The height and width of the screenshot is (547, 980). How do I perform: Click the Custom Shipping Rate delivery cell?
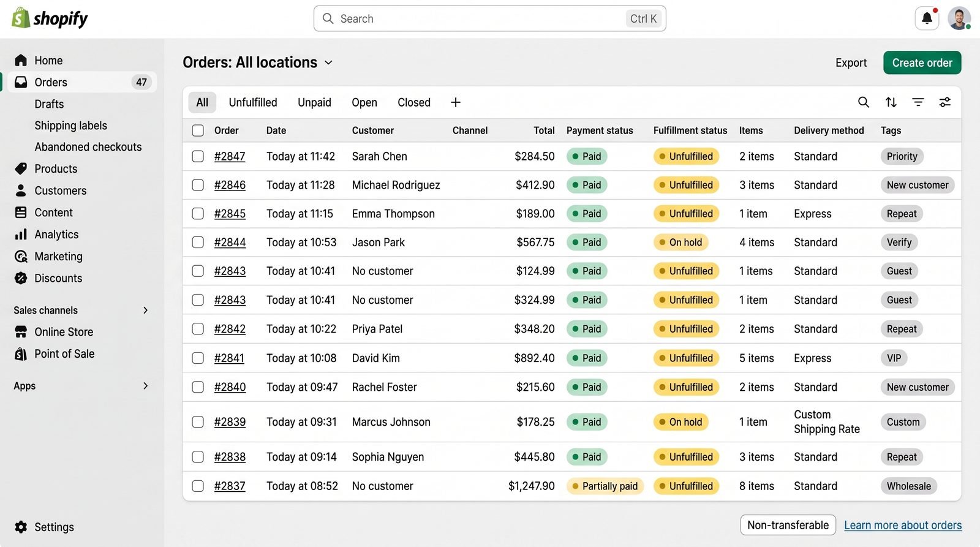(827, 422)
